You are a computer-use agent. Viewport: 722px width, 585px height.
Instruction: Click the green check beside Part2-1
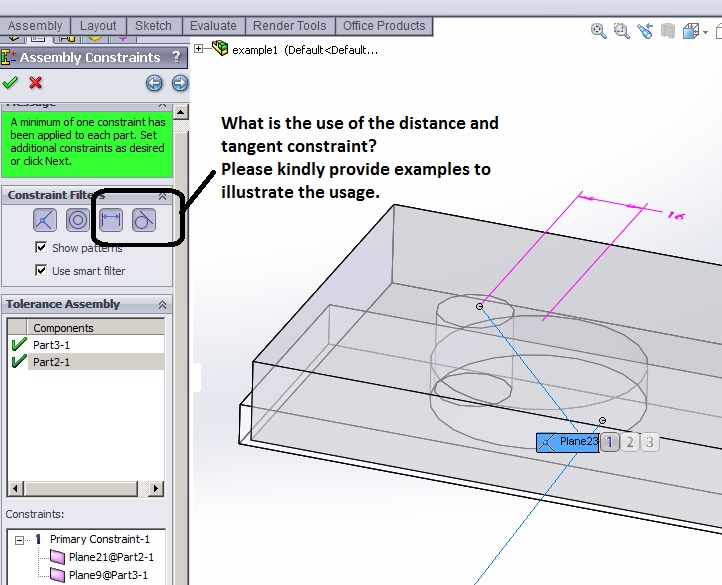point(18,361)
